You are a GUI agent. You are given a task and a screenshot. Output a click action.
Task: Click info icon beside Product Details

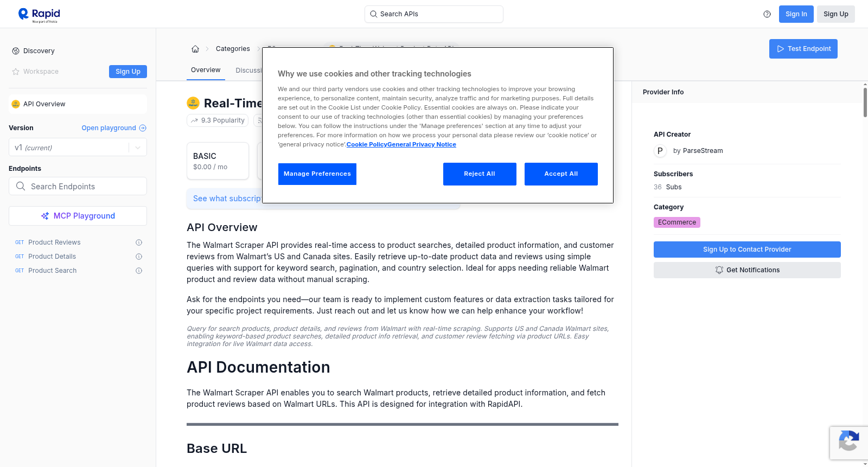[x=139, y=257]
